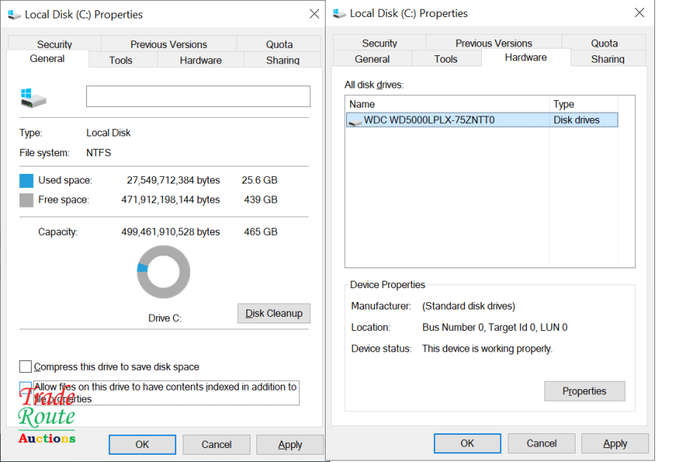
Task: Open Quota tab in right window
Action: tap(604, 43)
